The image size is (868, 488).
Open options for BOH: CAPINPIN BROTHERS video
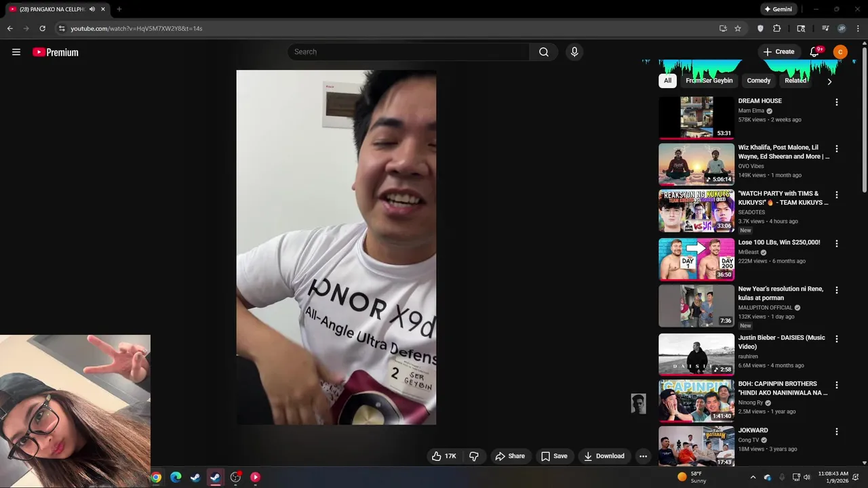pyautogui.click(x=836, y=385)
